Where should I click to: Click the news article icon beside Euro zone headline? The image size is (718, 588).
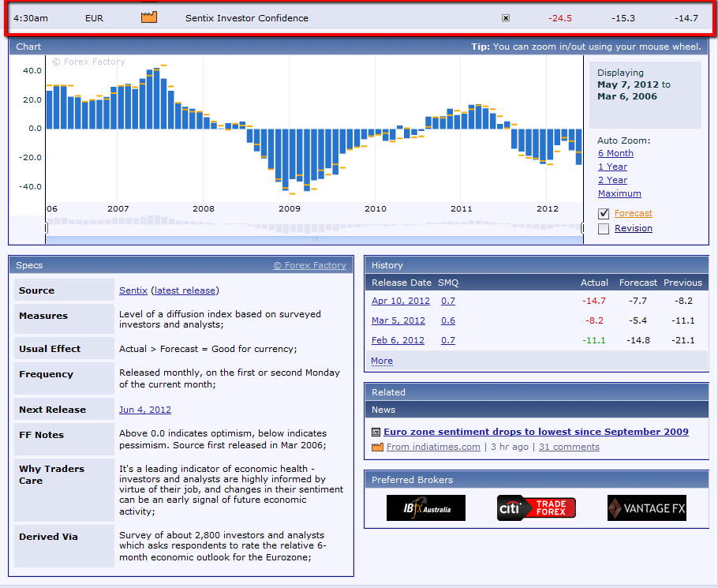click(376, 432)
